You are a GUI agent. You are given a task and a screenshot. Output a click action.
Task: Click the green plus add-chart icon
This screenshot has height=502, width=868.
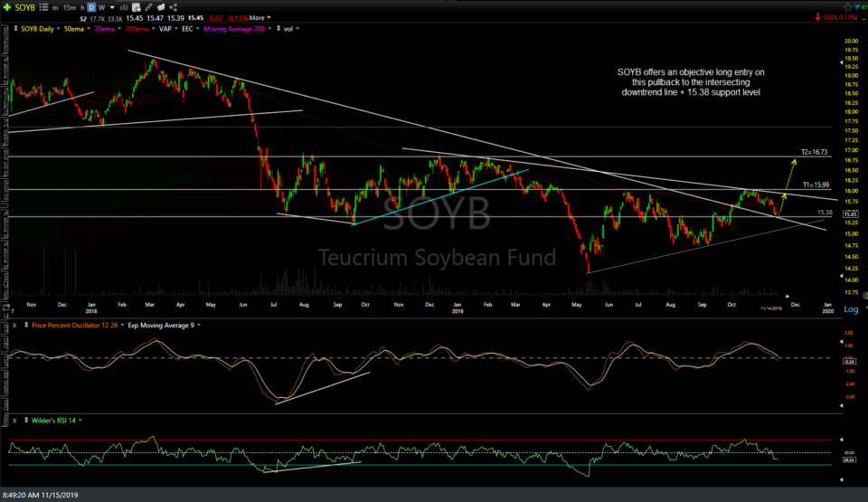(7, 8)
